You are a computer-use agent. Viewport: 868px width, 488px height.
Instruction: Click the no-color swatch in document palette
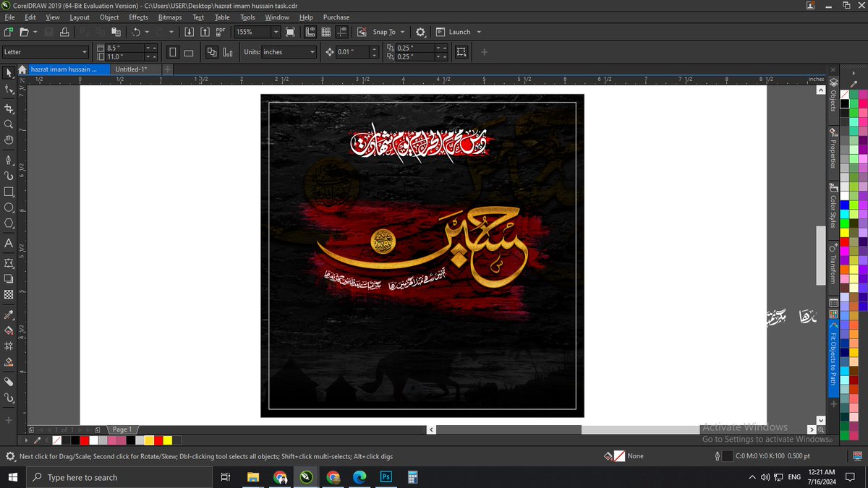click(x=56, y=440)
